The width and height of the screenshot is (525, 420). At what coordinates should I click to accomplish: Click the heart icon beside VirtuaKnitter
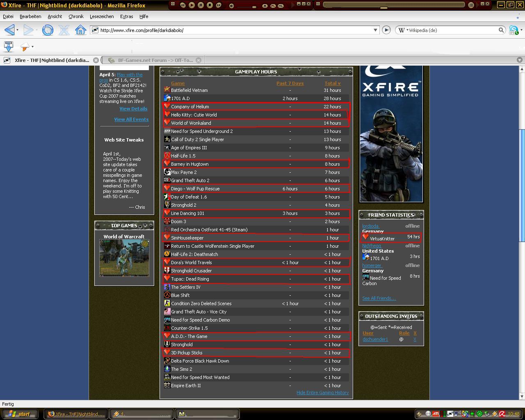pos(365,237)
